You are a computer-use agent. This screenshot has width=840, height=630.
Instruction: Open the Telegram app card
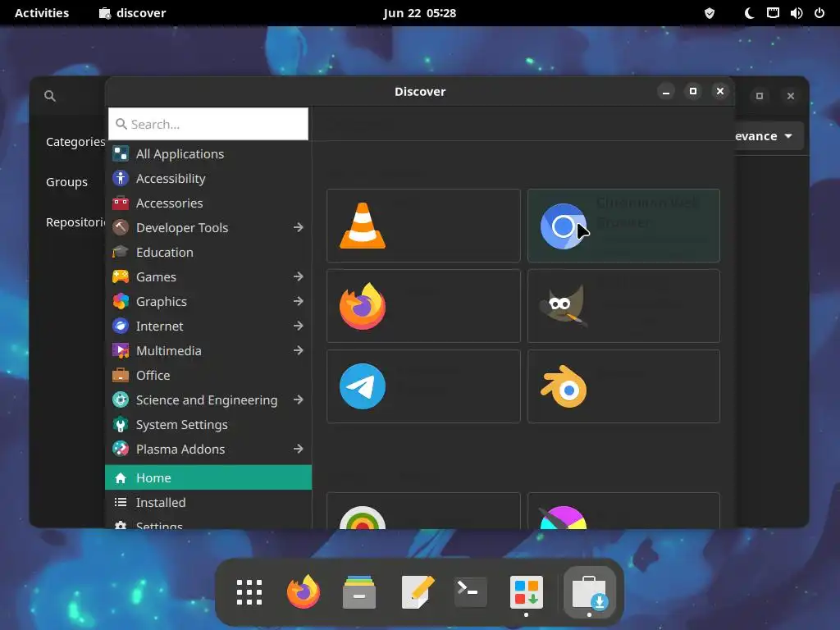423,386
